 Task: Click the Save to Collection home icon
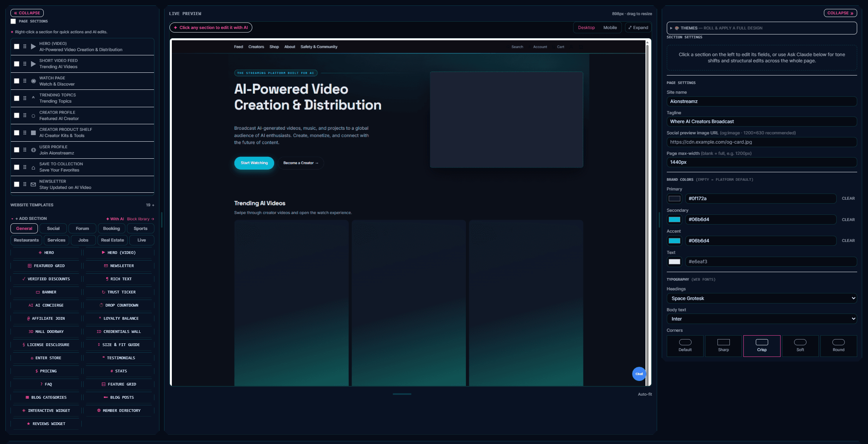pos(33,167)
